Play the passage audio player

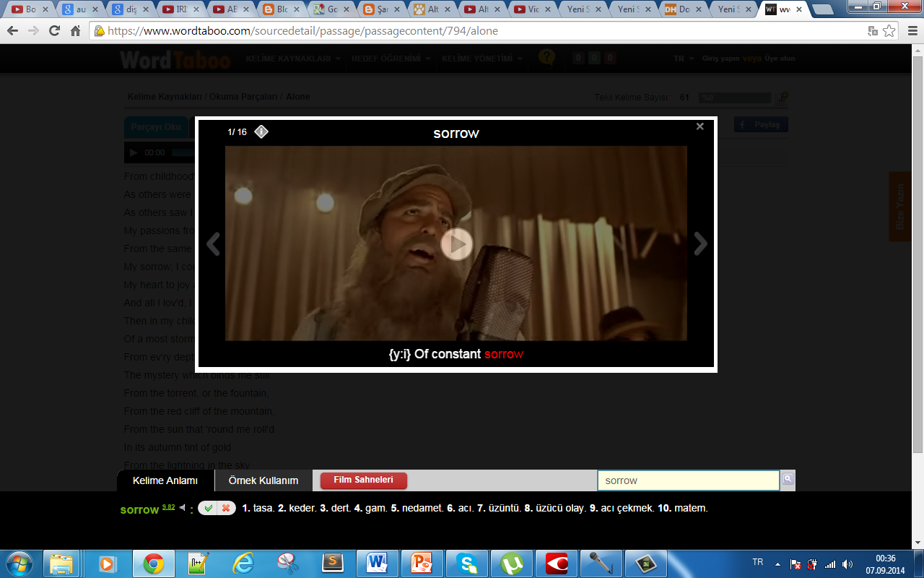(x=133, y=152)
